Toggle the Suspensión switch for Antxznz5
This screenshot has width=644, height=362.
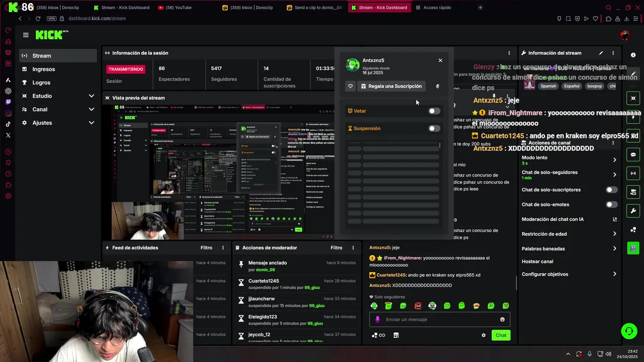[x=434, y=128]
